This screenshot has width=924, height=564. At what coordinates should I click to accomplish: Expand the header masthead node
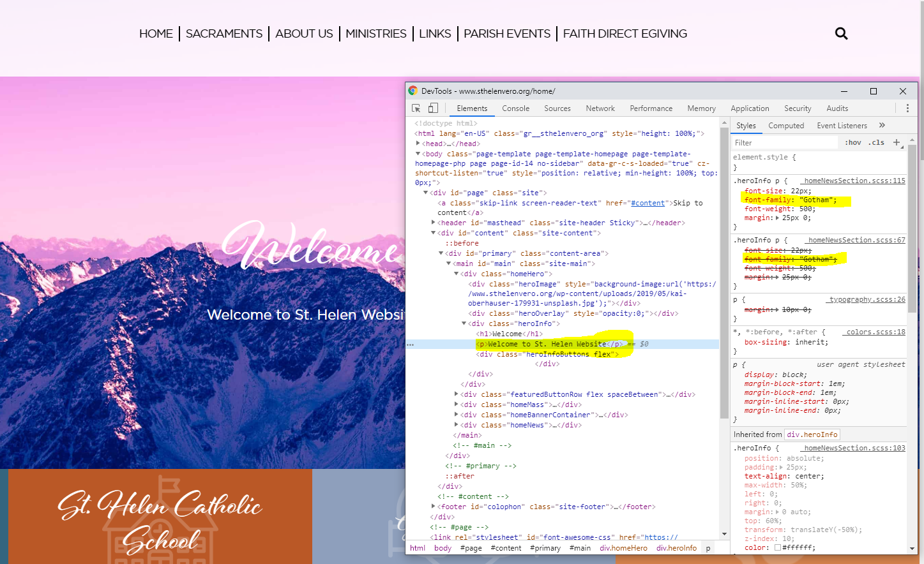(x=434, y=223)
